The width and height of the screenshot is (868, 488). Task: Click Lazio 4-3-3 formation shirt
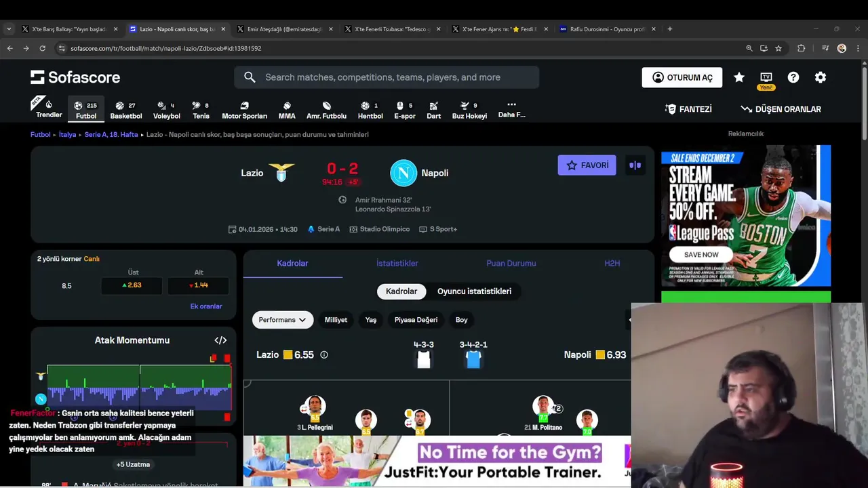pyautogui.click(x=424, y=359)
